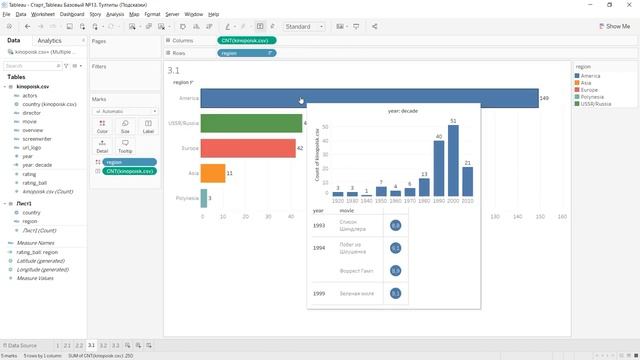Toggle Show Mark Labels toolbar button
The width and height of the screenshot is (640, 360).
260,27
